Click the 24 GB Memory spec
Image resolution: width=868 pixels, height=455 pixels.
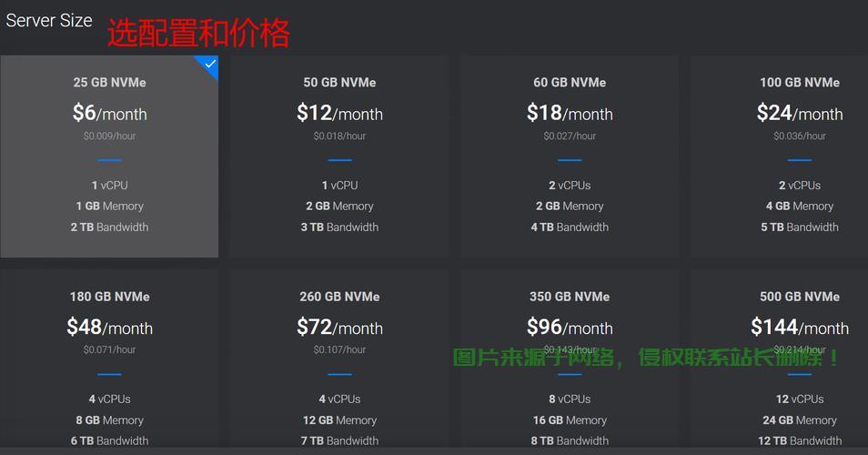(x=799, y=420)
